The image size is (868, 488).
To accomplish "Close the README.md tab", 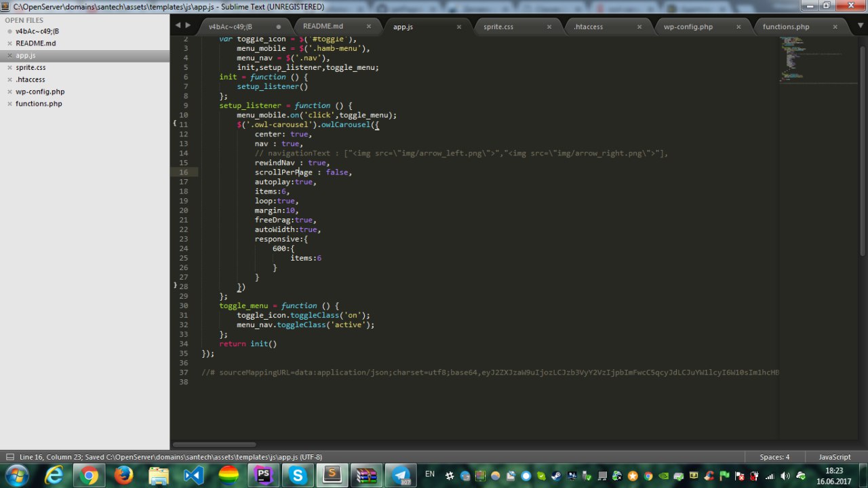I will [x=369, y=26].
